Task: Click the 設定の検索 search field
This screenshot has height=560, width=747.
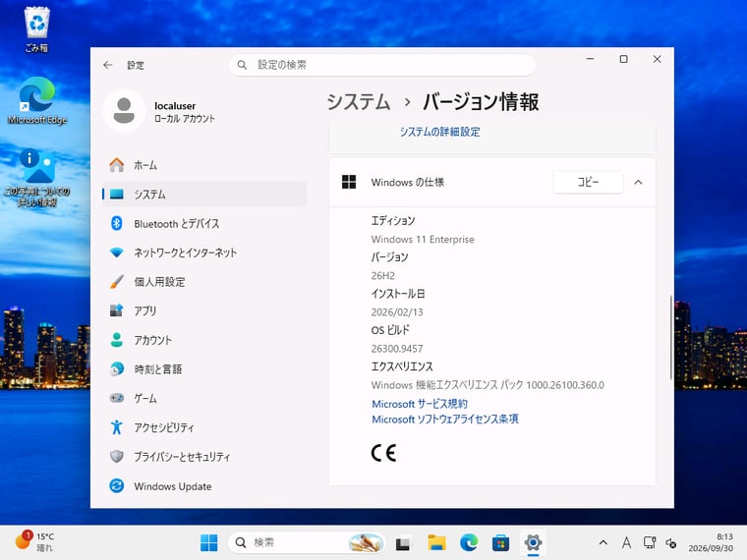Action: [x=382, y=65]
